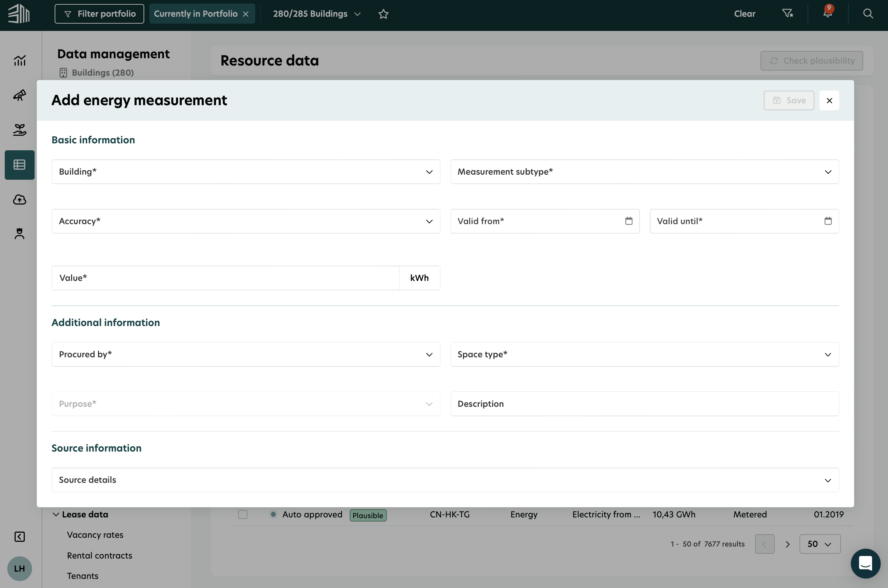Click into the Value input field
The image size is (888, 588).
(x=225, y=278)
